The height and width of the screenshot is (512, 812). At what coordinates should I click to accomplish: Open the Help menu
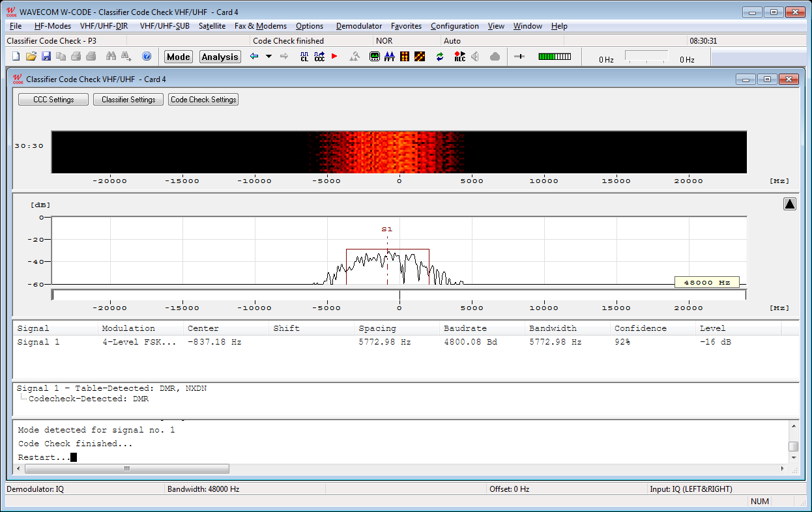(559, 26)
